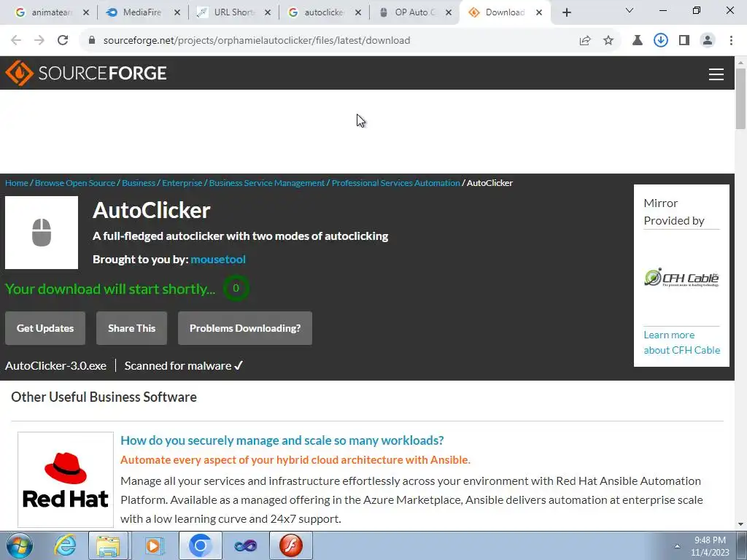Click the browser back arrow
The width and height of the screenshot is (747, 560).
(16, 40)
